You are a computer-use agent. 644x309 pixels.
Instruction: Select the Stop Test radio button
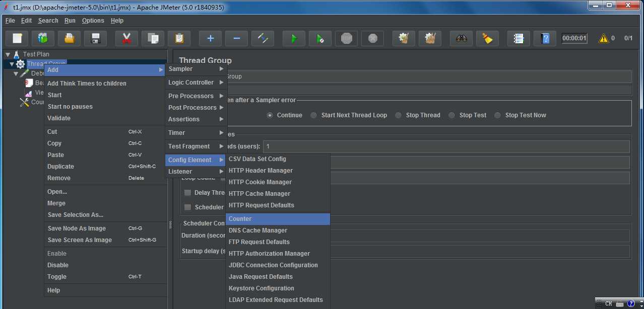point(452,115)
